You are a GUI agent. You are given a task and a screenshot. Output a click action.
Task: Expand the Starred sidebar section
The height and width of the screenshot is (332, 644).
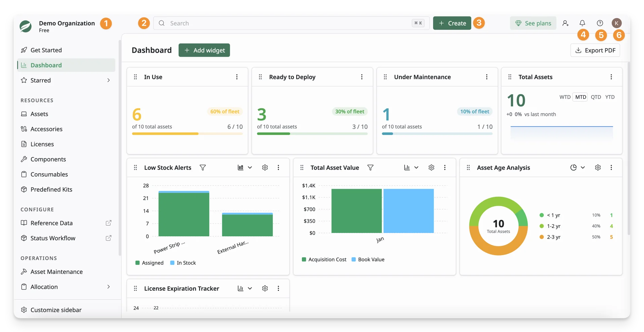tap(66, 80)
